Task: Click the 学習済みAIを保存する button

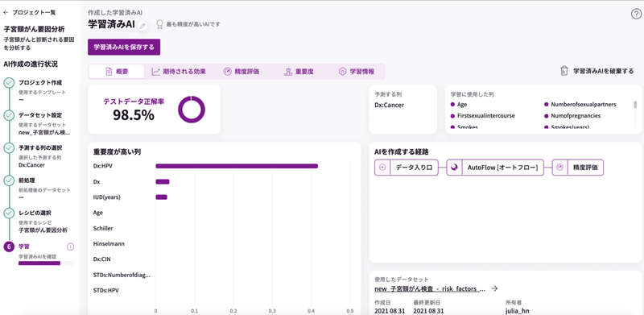Action: pos(124,48)
